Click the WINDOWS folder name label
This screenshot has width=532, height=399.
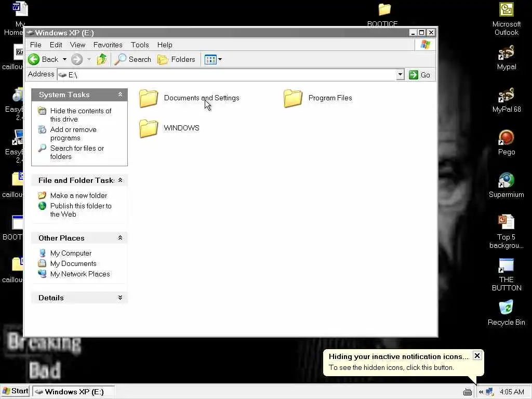coord(181,128)
